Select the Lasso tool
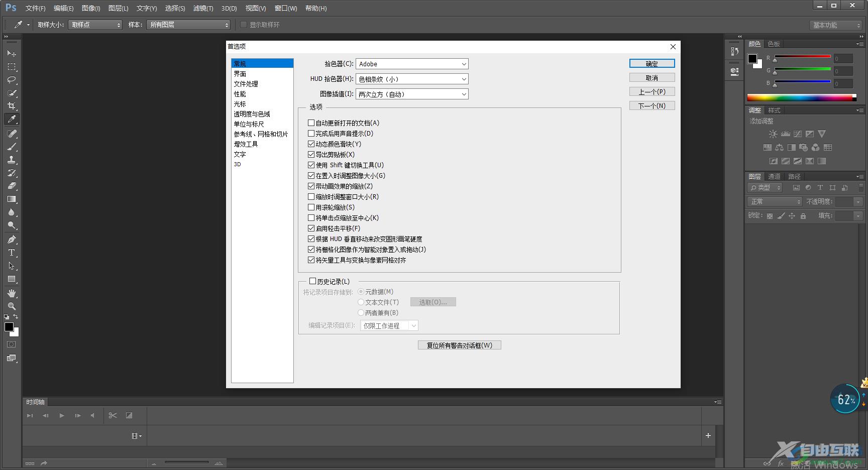The width and height of the screenshot is (868, 470). 12,79
